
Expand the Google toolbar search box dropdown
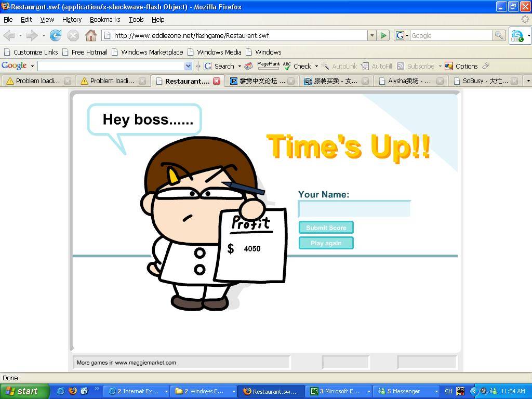[x=188, y=66]
